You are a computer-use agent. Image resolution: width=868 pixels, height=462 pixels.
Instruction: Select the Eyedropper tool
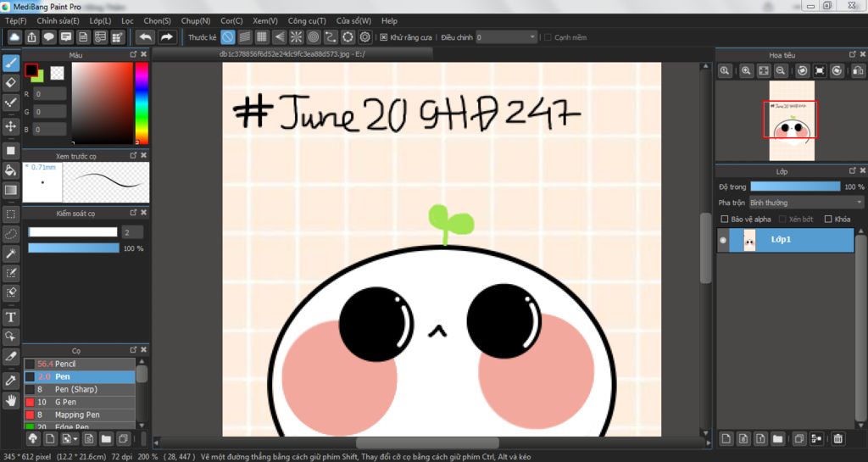pyautogui.click(x=10, y=380)
